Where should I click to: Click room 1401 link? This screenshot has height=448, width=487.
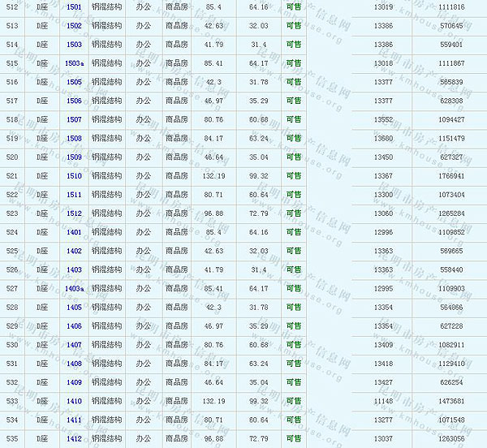click(74, 232)
